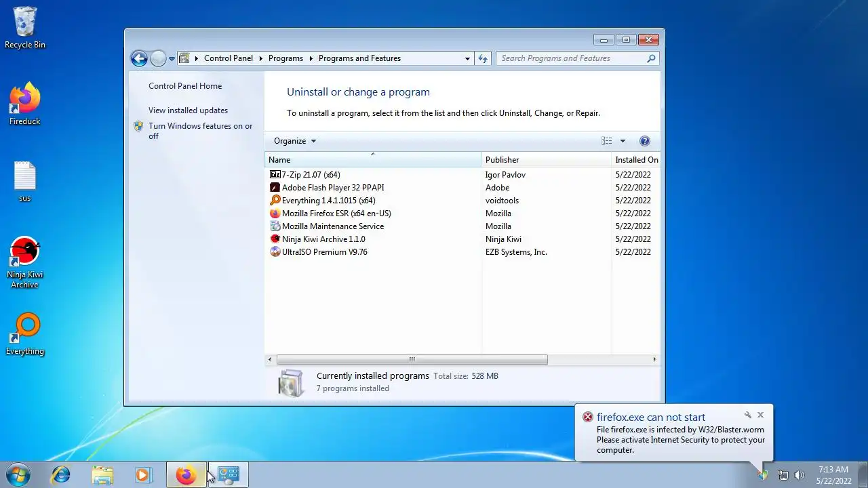The width and height of the screenshot is (868, 488).
Task: Click Programs and Features breadcrumb
Action: (x=359, y=58)
